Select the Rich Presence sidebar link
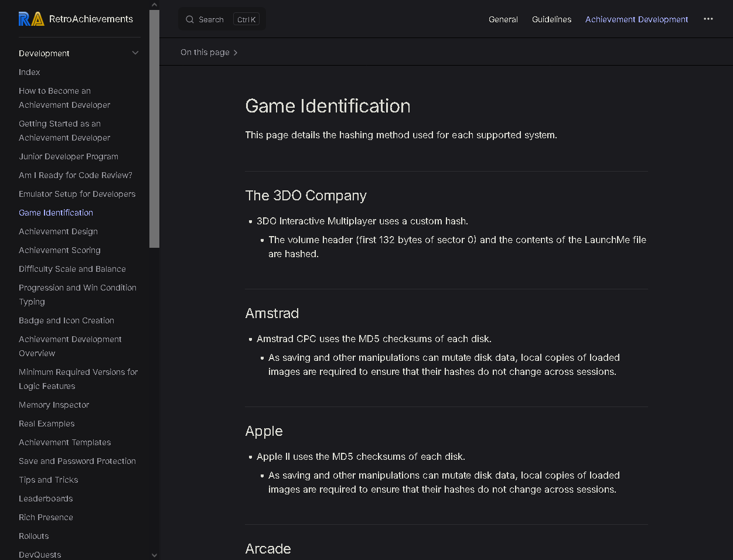This screenshot has height=560, width=733. coord(46,517)
